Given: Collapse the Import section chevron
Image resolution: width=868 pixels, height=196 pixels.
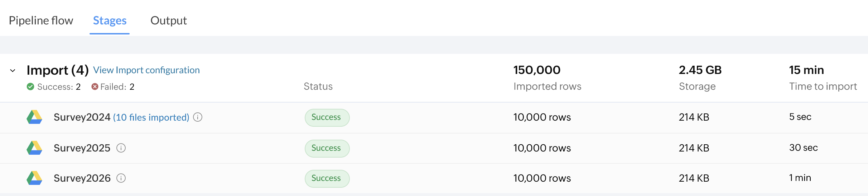Looking at the screenshot, I should (13, 70).
